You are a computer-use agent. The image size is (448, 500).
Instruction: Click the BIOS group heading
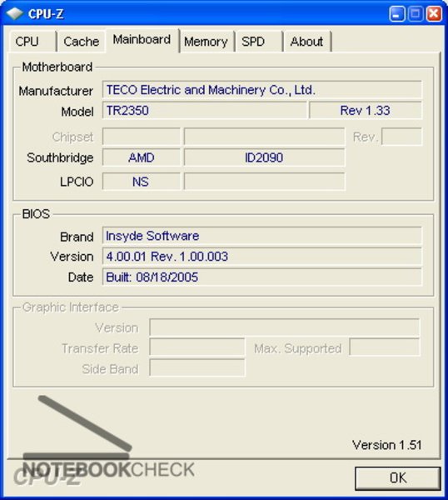[x=36, y=214]
